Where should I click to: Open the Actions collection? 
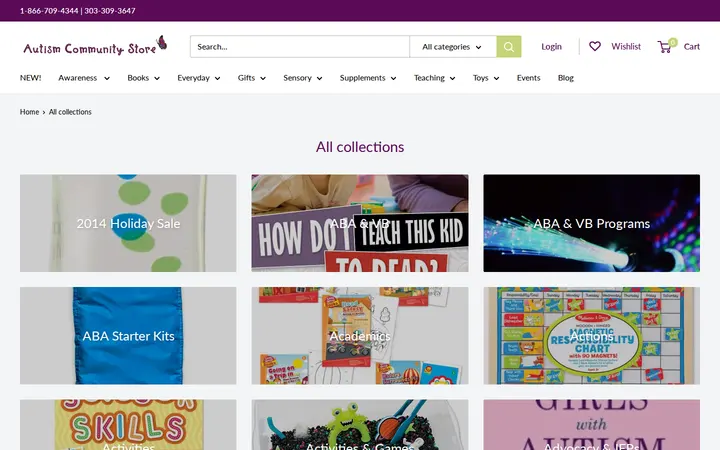[591, 336]
